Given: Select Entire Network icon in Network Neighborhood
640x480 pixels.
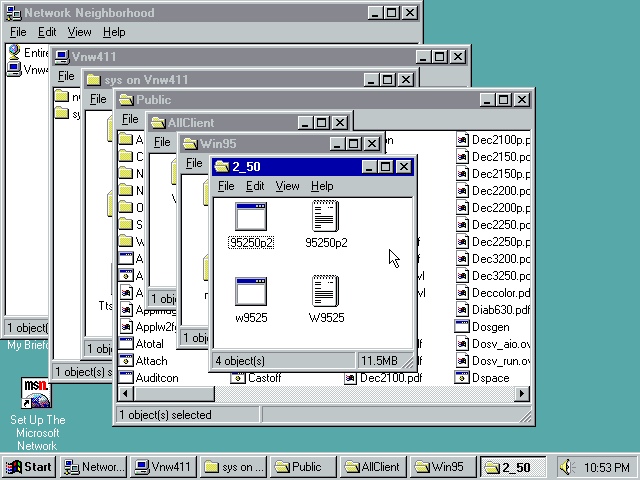Looking at the screenshot, I should [14, 52].
